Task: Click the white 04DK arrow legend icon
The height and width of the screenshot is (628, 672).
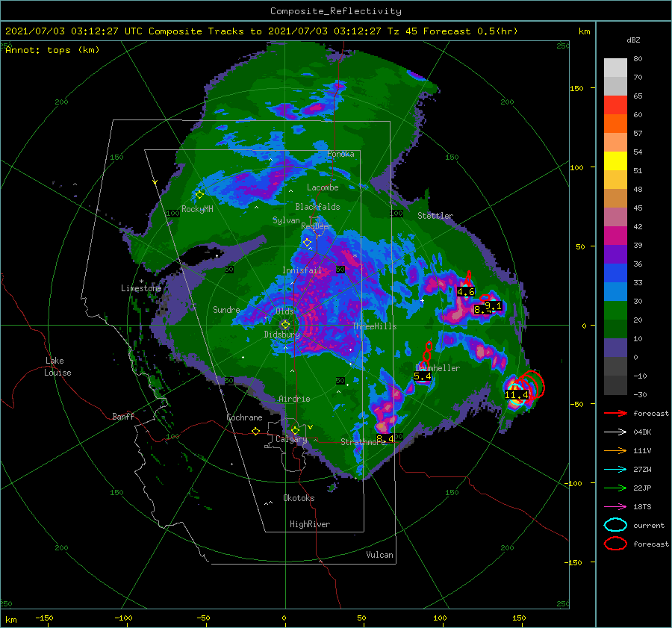Action: pos(615,432)
